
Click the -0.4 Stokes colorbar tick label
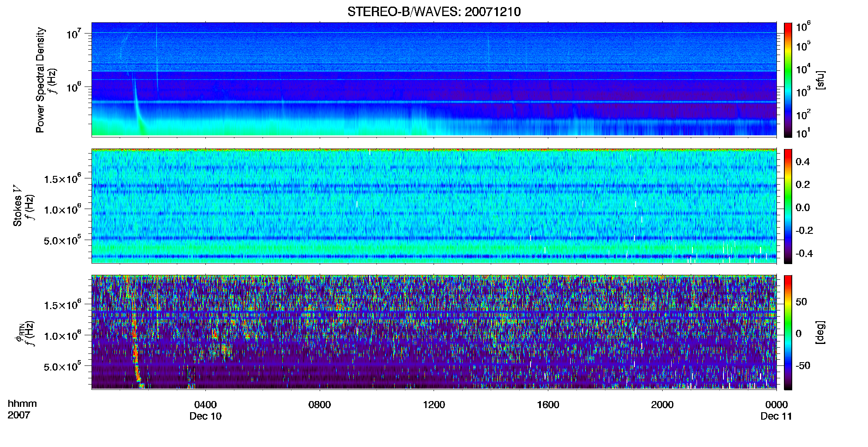(804, 253)
